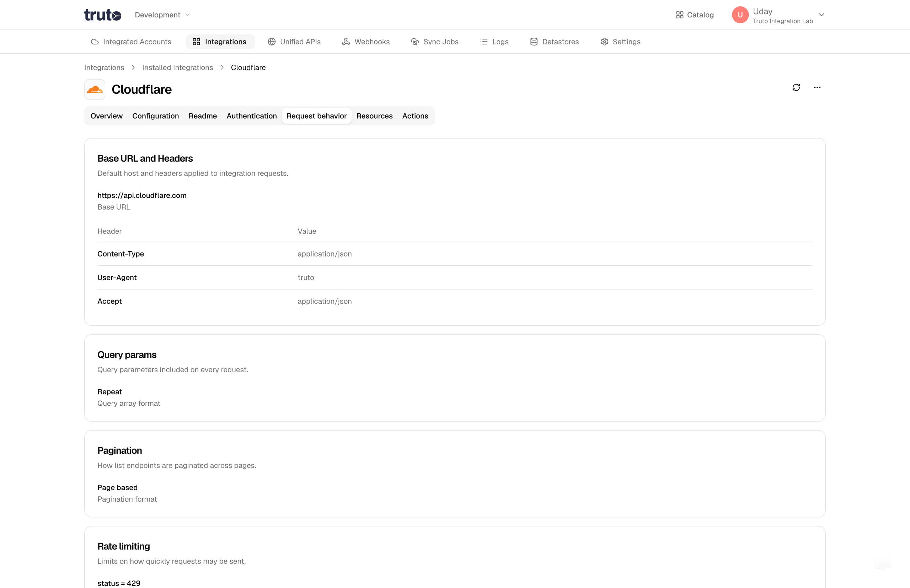Click the https://api.cloudflare.com base URL
The image size is (910, 588).
(142, 195)
